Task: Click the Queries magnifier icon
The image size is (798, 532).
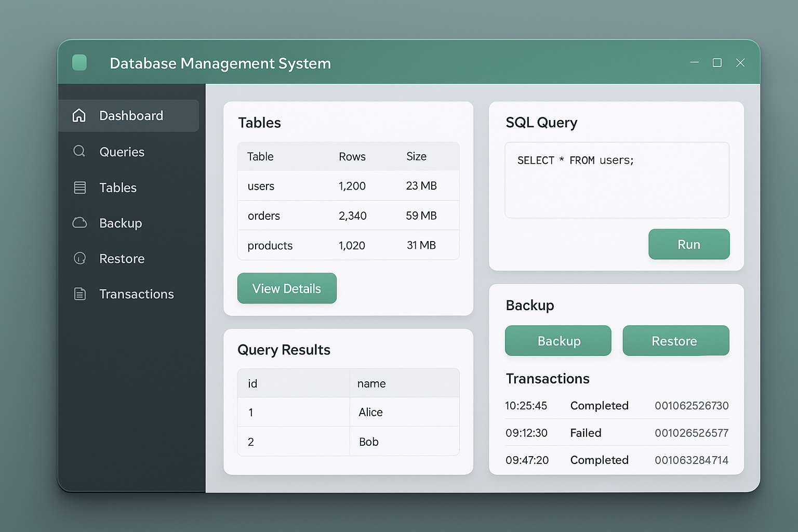Action: (x=79, y=151)
